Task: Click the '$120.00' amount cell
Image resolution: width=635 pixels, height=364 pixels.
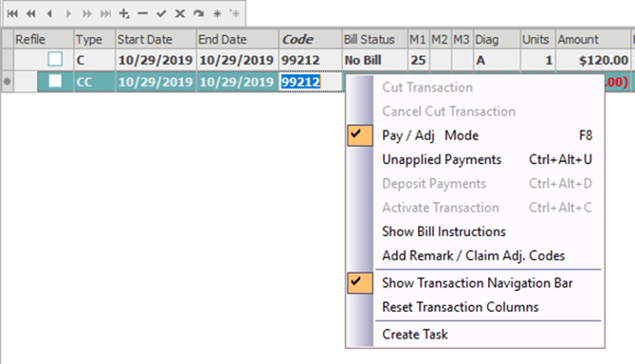Action: click(593, 60)
